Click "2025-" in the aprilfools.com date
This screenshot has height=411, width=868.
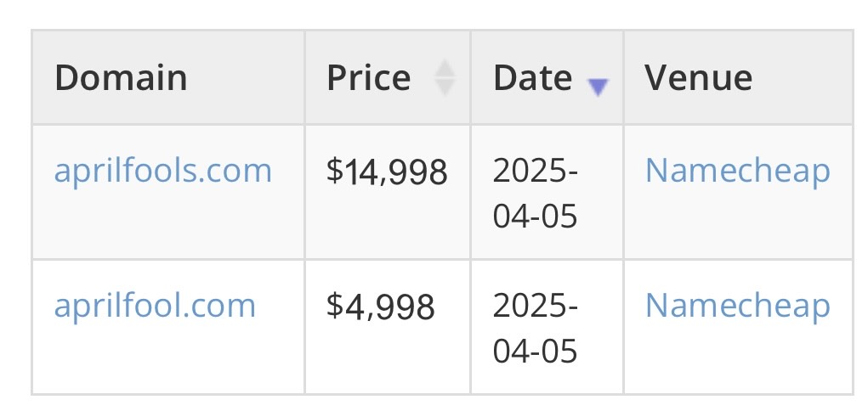[x=536, y=172]
